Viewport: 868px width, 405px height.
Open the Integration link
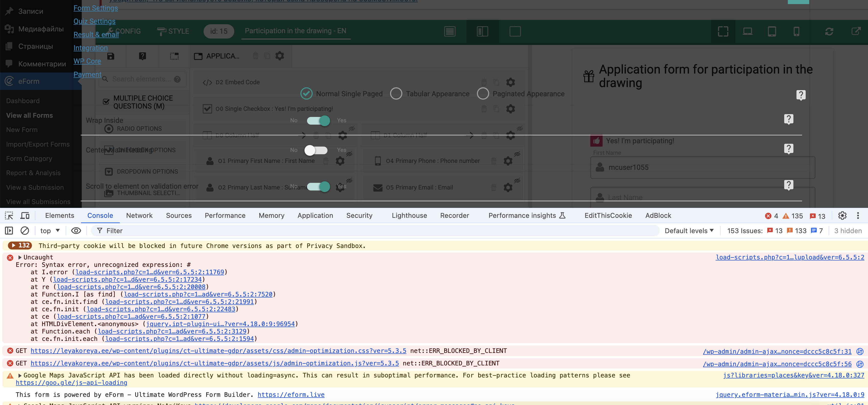(x=91, y=48)
